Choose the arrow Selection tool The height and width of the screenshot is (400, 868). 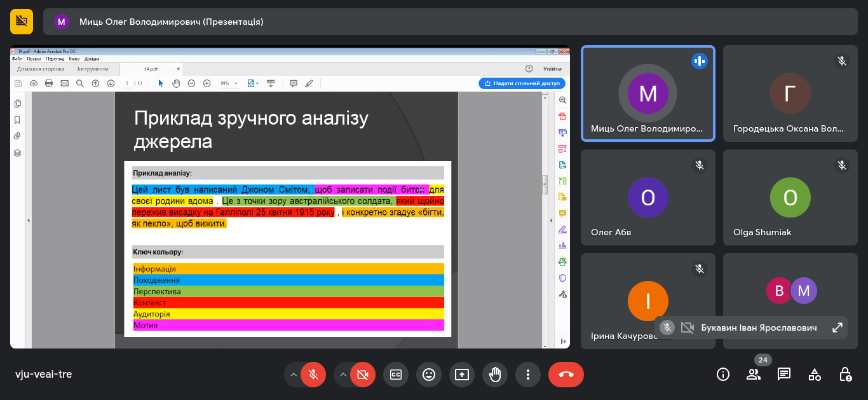tap(161, 83)
